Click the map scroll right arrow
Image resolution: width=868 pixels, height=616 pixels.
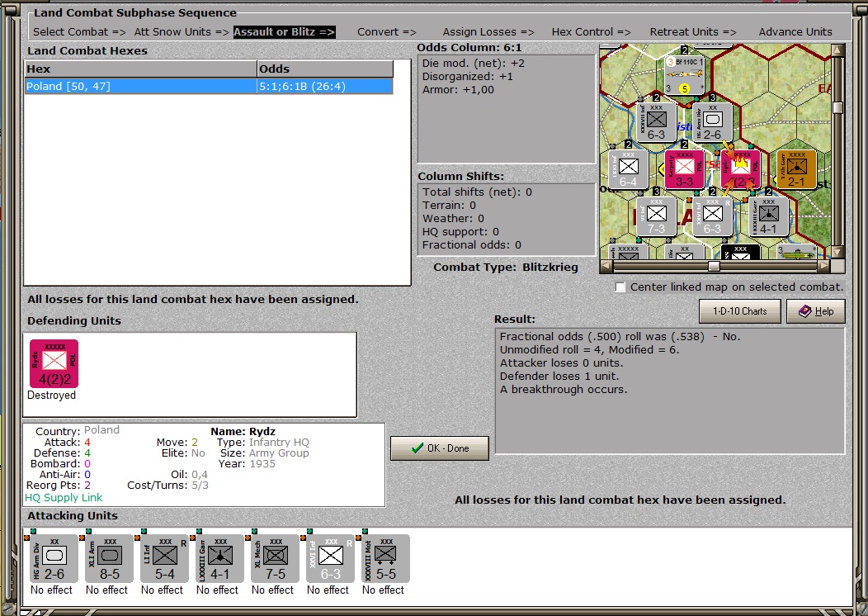(823, 267)
